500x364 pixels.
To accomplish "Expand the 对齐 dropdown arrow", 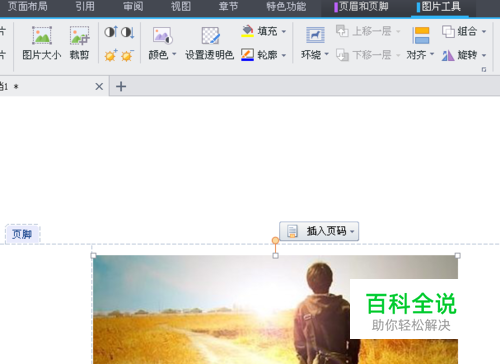I will tap(432, 54).
